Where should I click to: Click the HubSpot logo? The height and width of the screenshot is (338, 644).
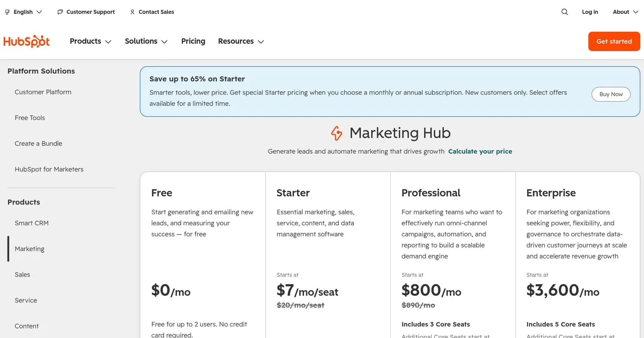(27, 41)
